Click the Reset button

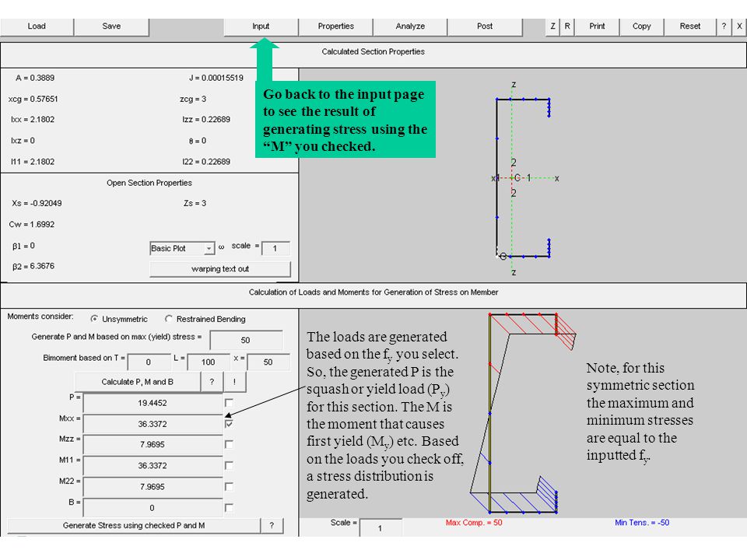(x=690, y=26)
